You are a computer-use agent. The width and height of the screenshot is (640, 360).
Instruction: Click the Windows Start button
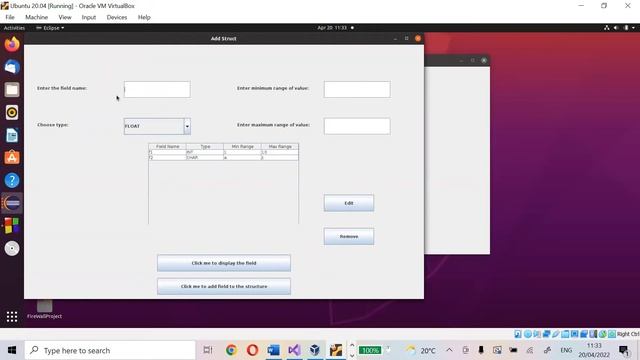[11, 350]
